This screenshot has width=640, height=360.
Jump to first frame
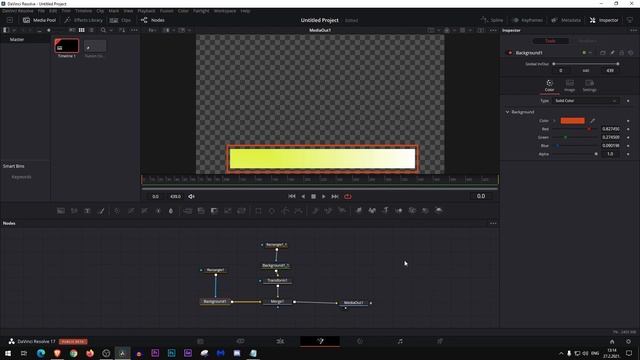click(x=292, y=196)
